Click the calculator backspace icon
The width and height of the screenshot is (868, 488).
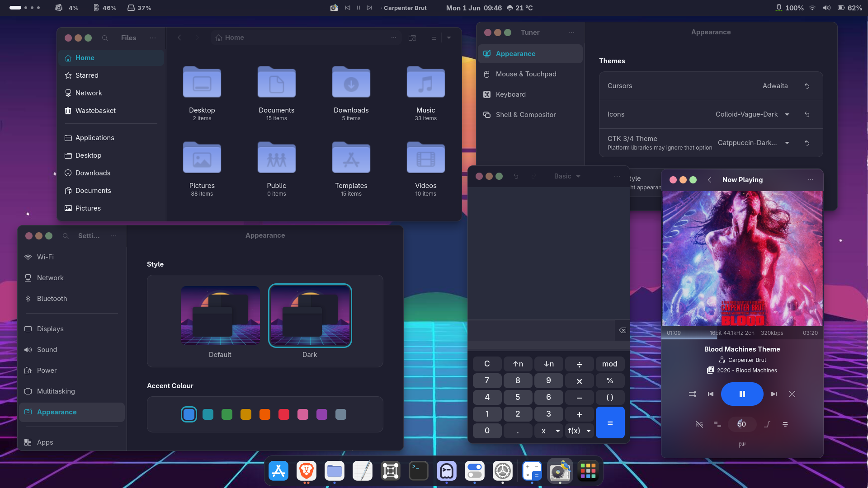pyautogui.click(x=623, y=330)
